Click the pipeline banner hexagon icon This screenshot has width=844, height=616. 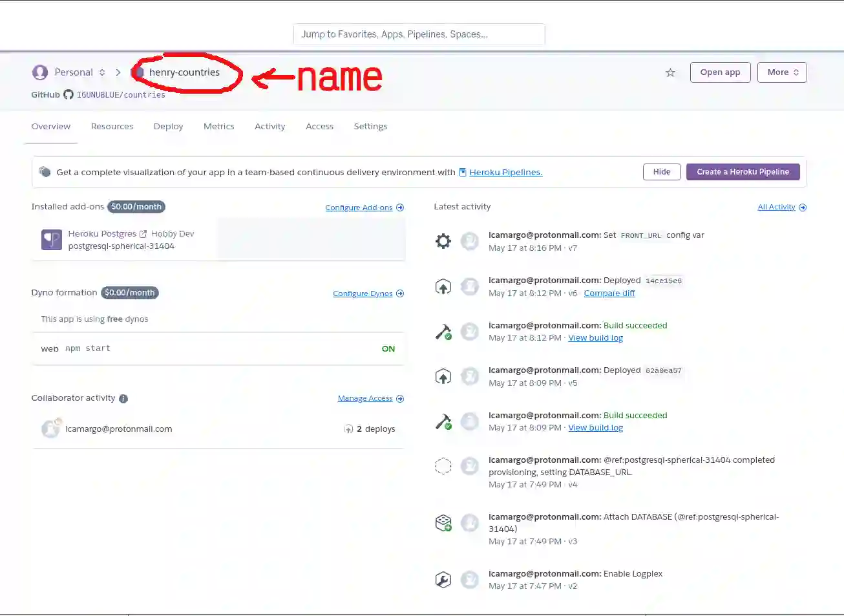(x=45, y=172)
